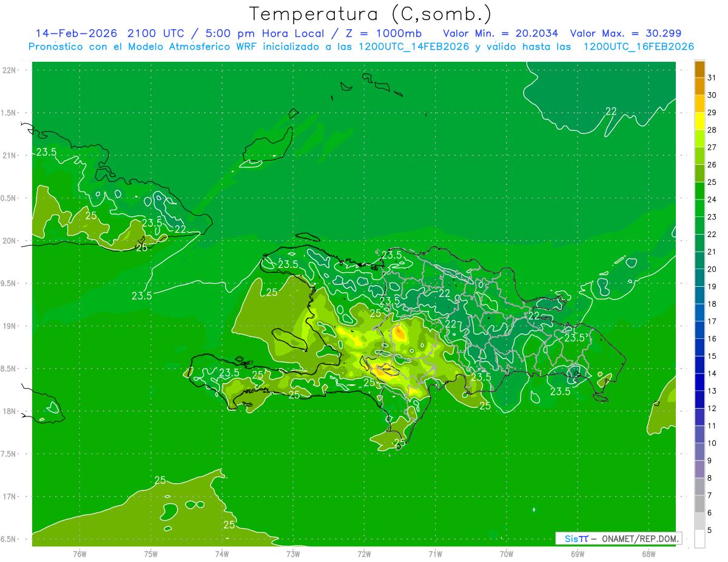
Task: Select the '1200UTC_16FEB2026' valid-until time text
Action: point(639,47)
